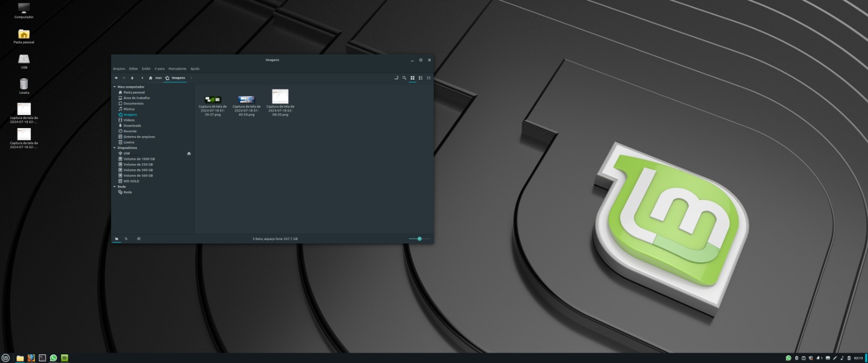This screenshot has width=868, height=363.
Task: Open the Pasta pessoal desktop icon
Action: [x=24, y=36]
